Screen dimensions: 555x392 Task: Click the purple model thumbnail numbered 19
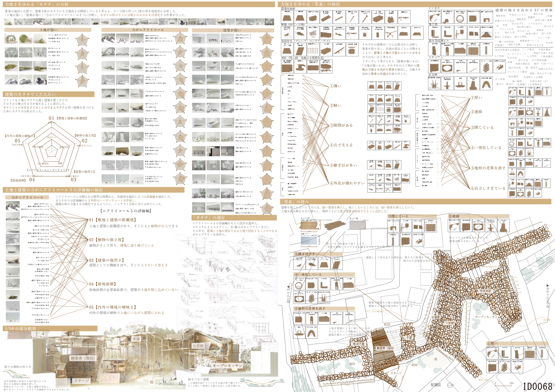(x=183, y=22)
